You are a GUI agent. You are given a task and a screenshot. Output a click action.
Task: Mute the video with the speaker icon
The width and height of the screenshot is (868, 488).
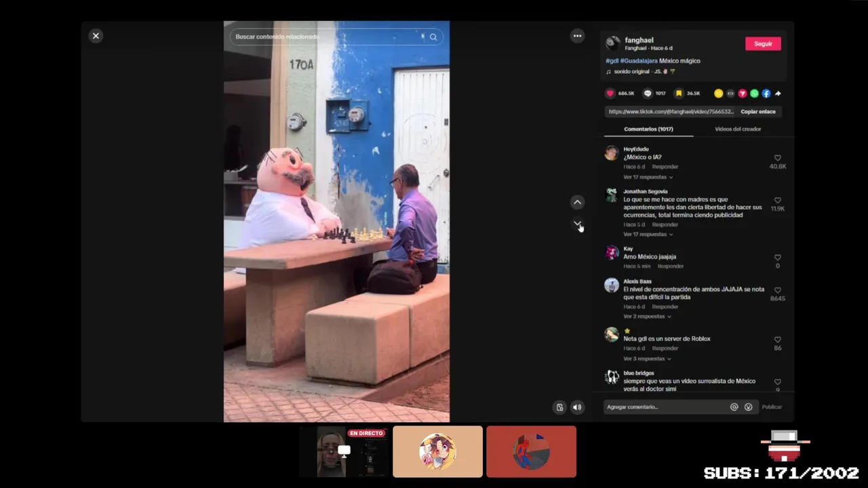point(577,407)
